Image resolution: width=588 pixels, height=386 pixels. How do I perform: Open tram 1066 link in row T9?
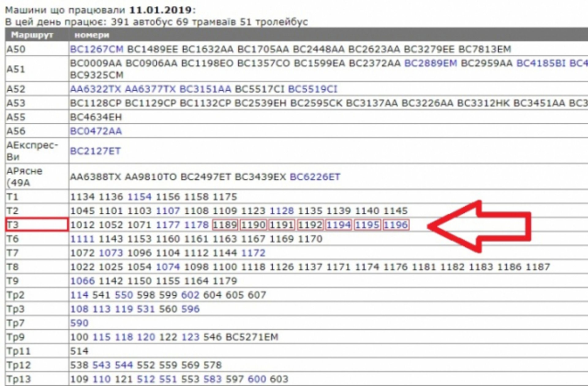82,281
